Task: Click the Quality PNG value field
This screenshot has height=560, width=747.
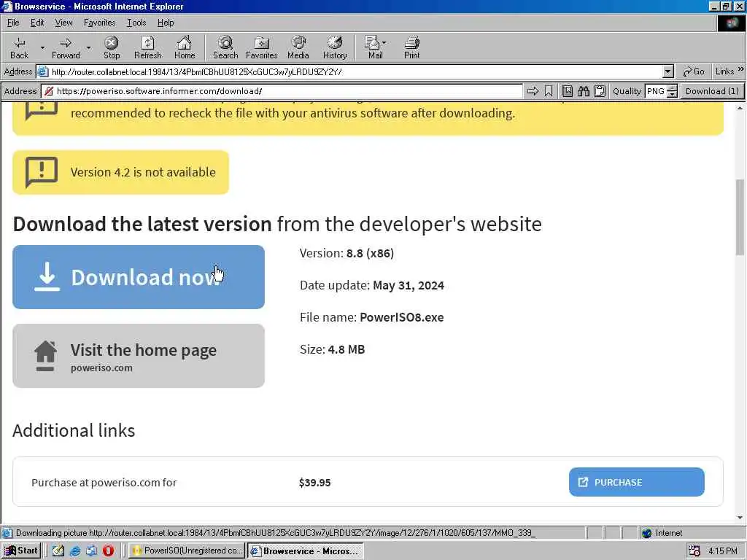Action: [656, 91]
